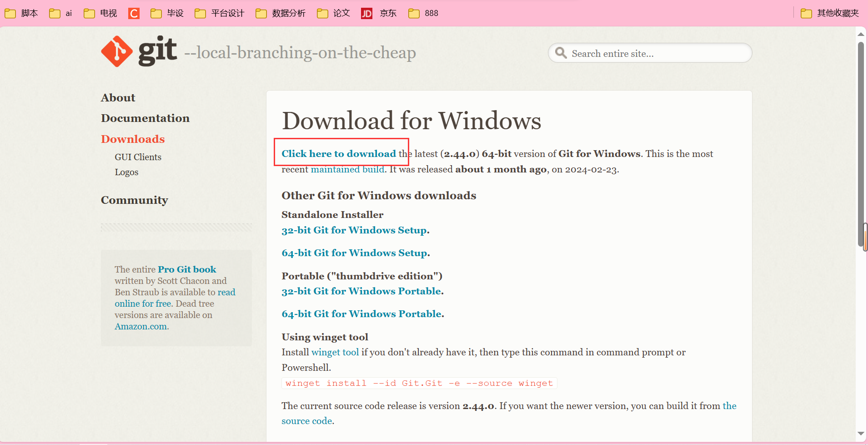868x445 pixels.
Task: Open the Amazon.com link
Action: (141, 326)
